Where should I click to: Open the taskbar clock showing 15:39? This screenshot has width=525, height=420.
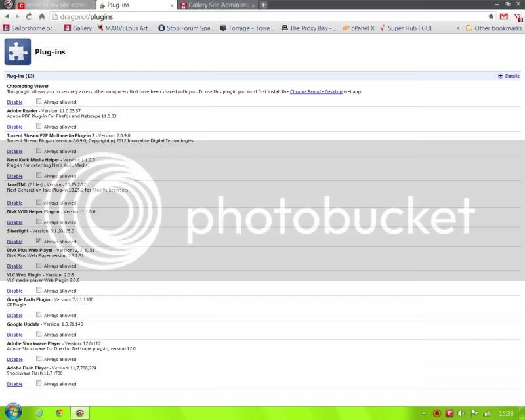coord(506,413)
